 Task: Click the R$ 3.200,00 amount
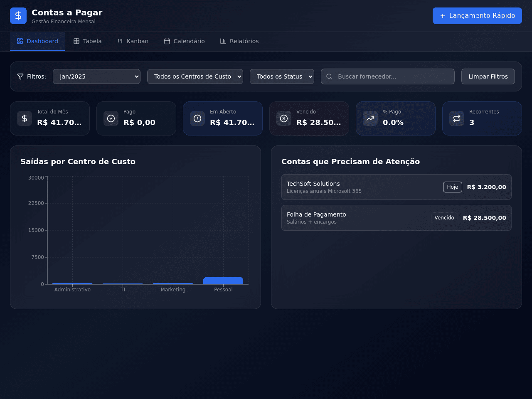click(x=486, y=187)
